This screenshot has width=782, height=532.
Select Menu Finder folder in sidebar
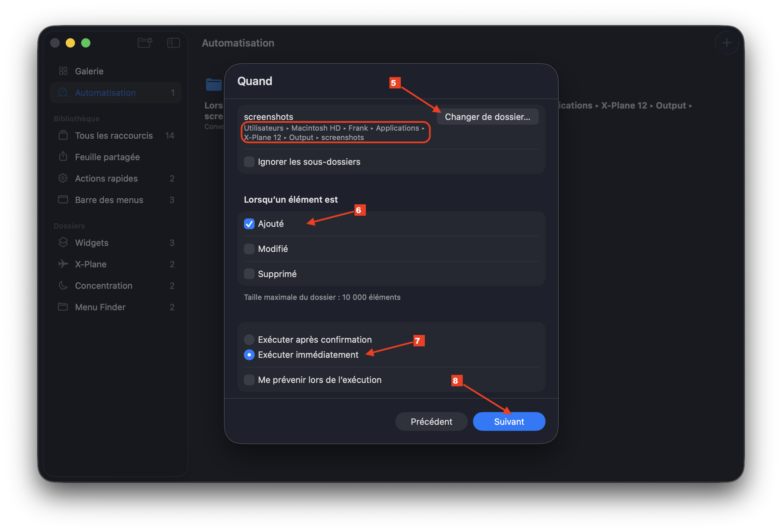(100, 307)
